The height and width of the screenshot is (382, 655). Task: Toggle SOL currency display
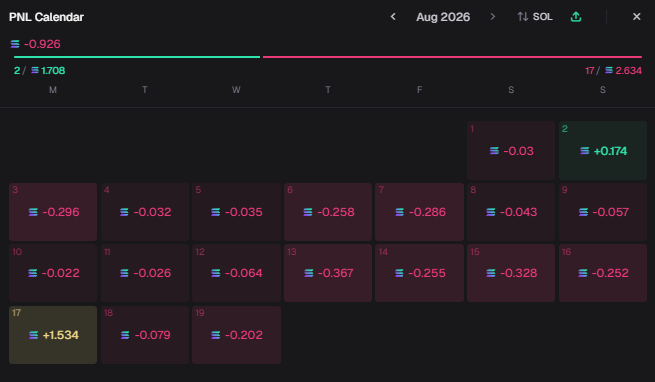point(535,17)
